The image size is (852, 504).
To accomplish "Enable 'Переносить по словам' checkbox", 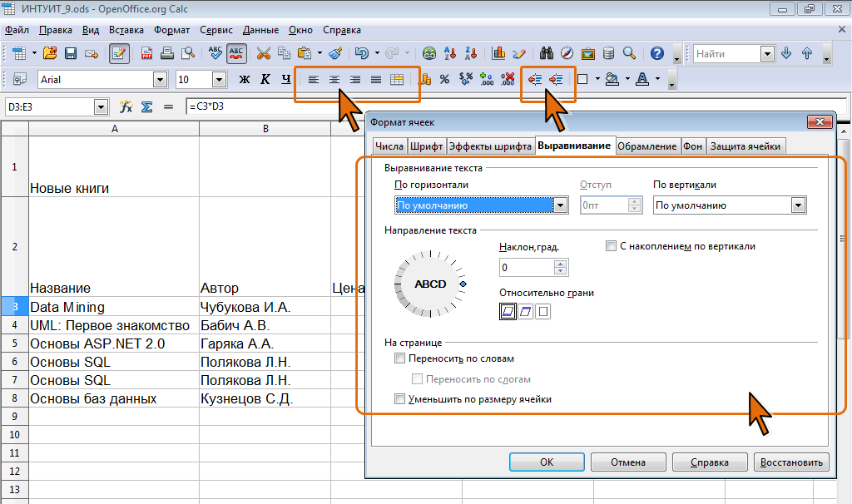I will pyautogui.click(x=400, y=359).
